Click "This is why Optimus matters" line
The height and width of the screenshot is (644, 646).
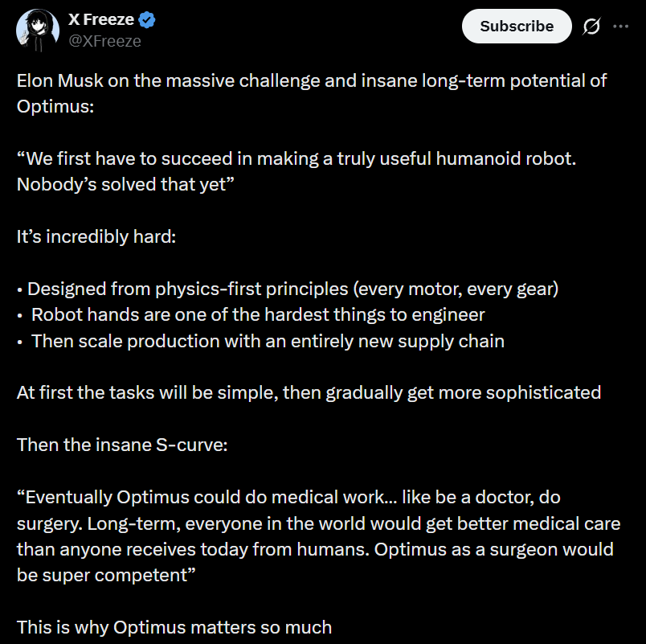[174, 627]
